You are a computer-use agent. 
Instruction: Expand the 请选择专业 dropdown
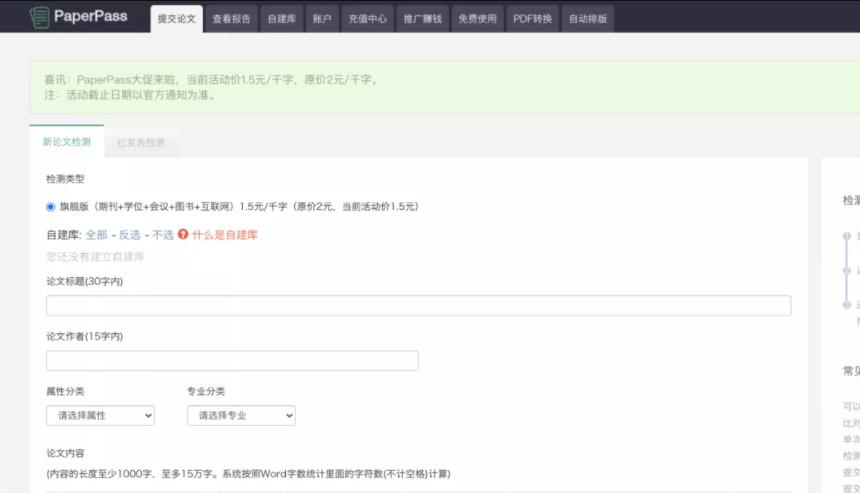click(241, 415)
